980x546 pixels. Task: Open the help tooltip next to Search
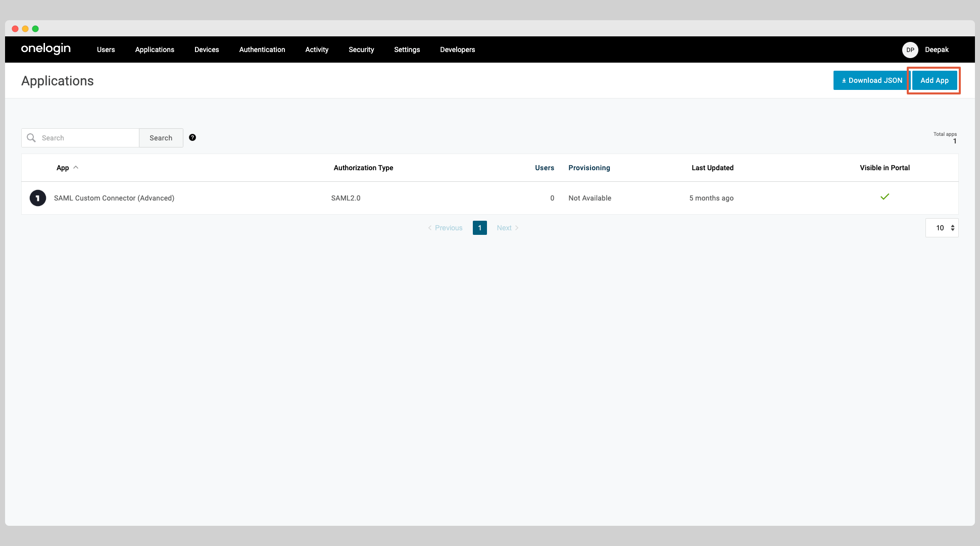coord(192,137)
